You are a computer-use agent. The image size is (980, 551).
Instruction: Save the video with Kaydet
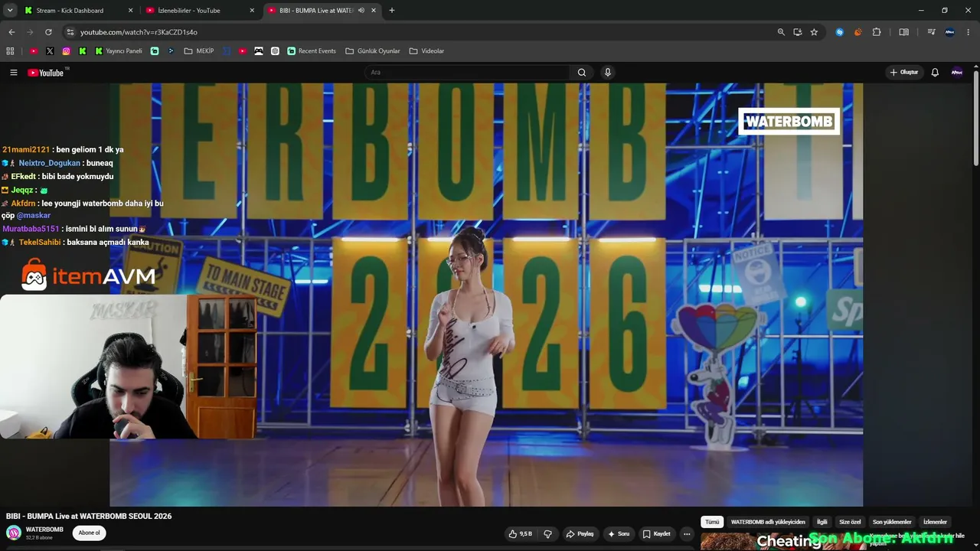coord(657,533)
